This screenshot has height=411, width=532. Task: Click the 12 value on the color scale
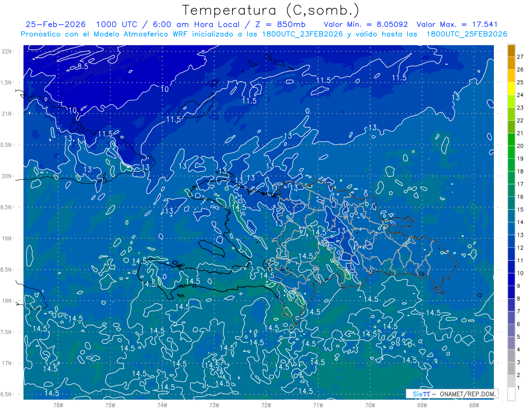(520, 248)
